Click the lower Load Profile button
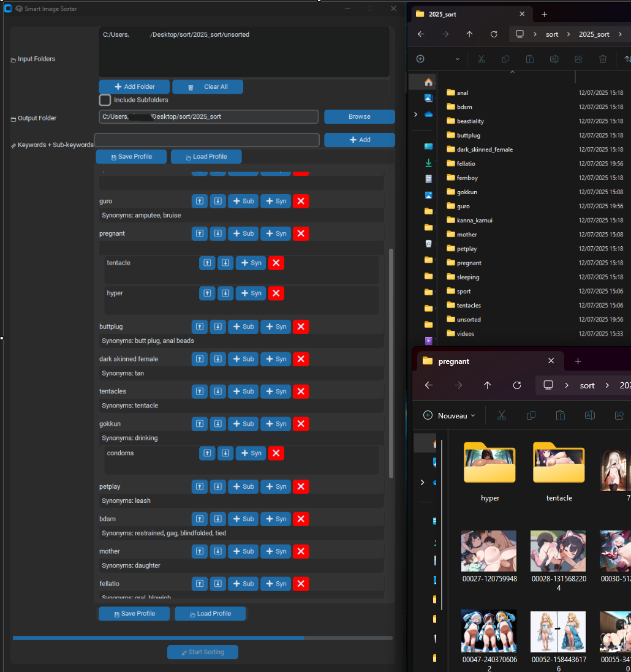631x672 pixels. [x=210, y=614]
